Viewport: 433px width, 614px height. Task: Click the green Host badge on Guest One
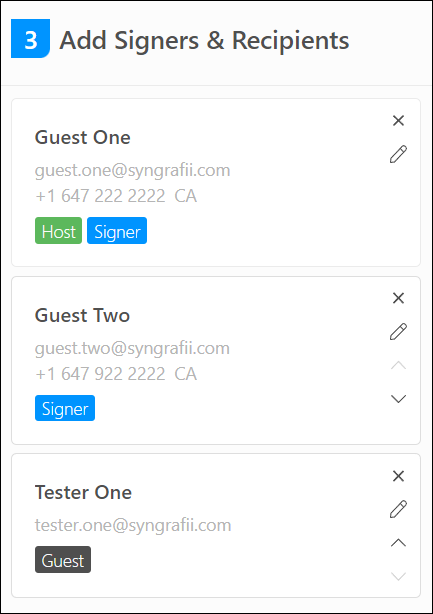pyautogui.click(x=58, y=231)
